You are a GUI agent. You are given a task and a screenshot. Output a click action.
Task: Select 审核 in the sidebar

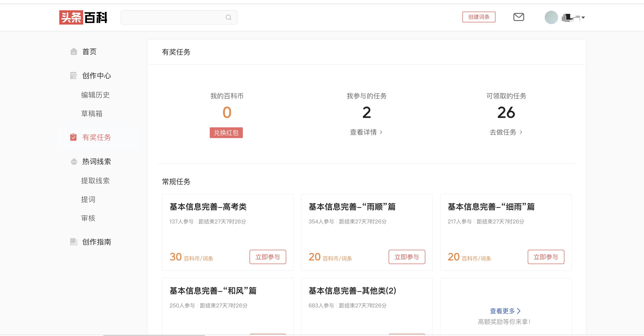[88, 218]
